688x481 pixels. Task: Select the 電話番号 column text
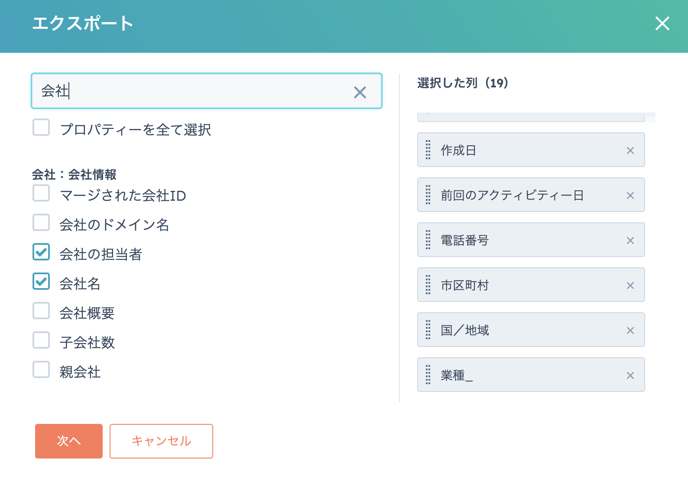pyautogui.click(x=465, y=240)
